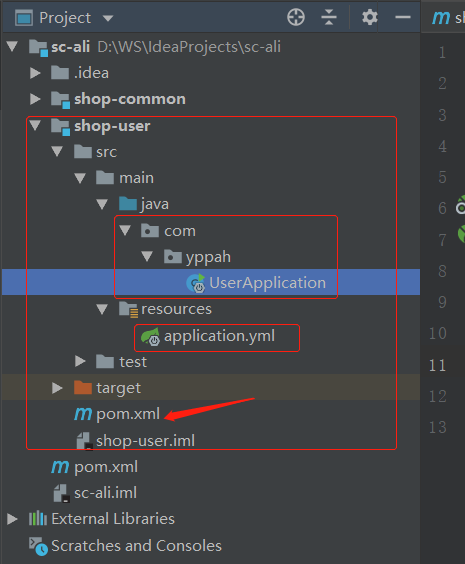Click the locate/select opened file crosshair icon
465x564 pixels.
click(x=296, y=17)
